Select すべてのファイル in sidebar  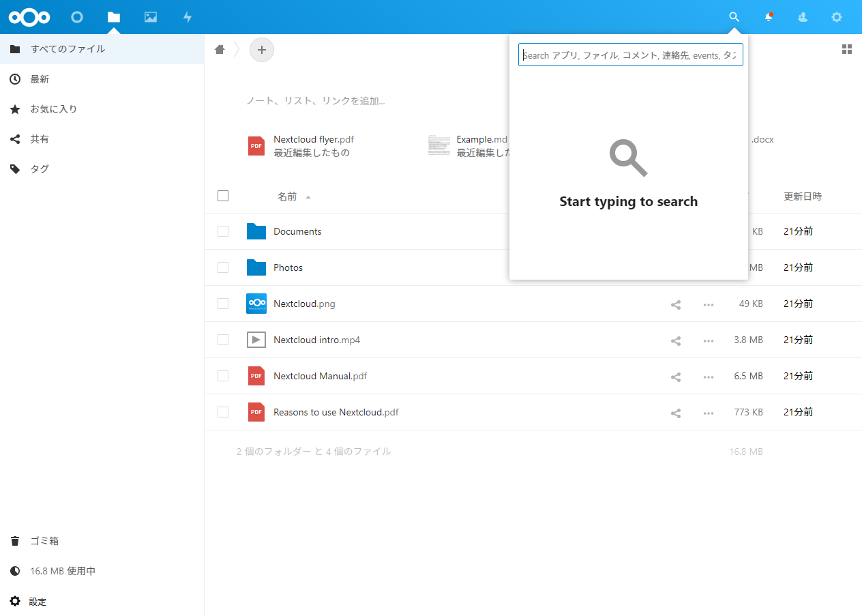(x=102, y=49)
